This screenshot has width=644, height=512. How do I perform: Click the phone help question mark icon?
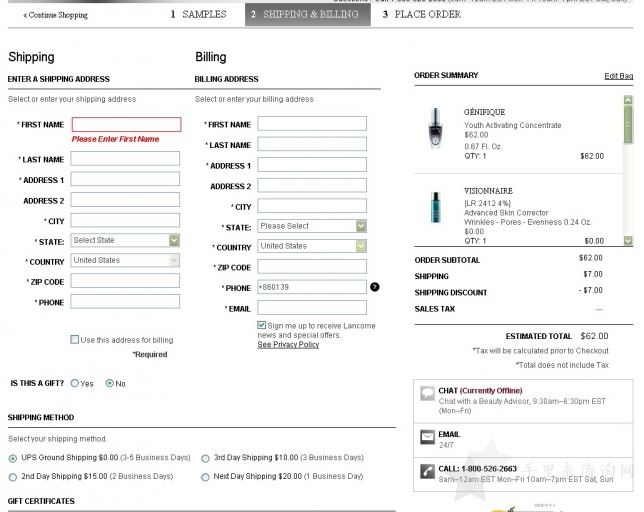tap(374, 287)
